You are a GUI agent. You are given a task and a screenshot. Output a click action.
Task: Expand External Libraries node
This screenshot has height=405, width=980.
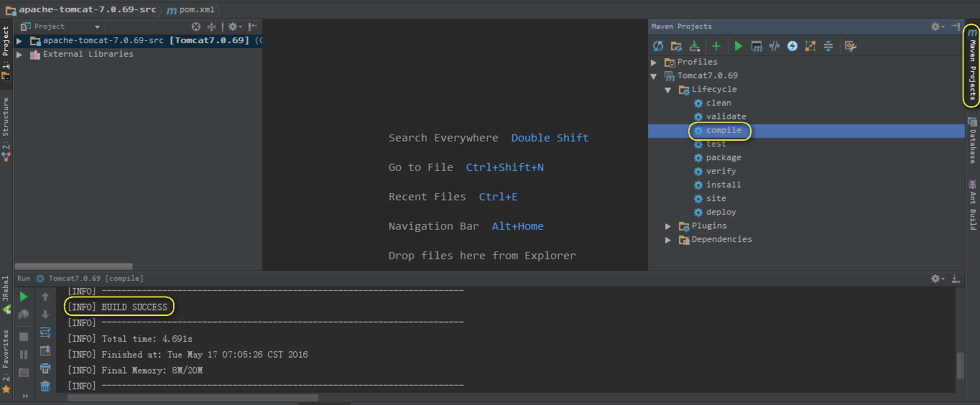(19, 55)
